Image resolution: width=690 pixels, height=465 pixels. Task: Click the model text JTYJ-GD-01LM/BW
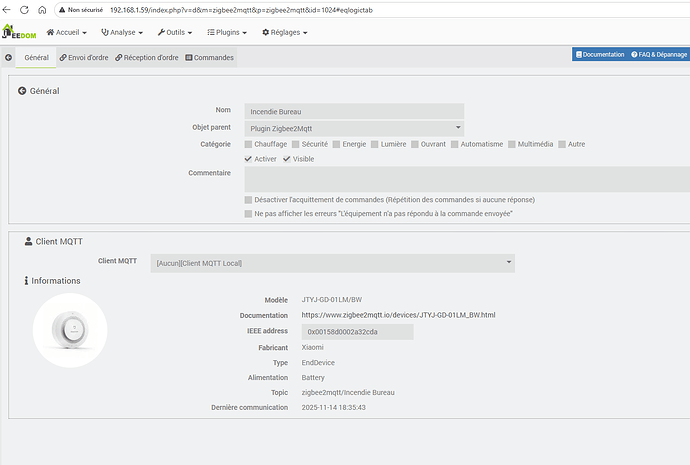(x=332, y=300)
